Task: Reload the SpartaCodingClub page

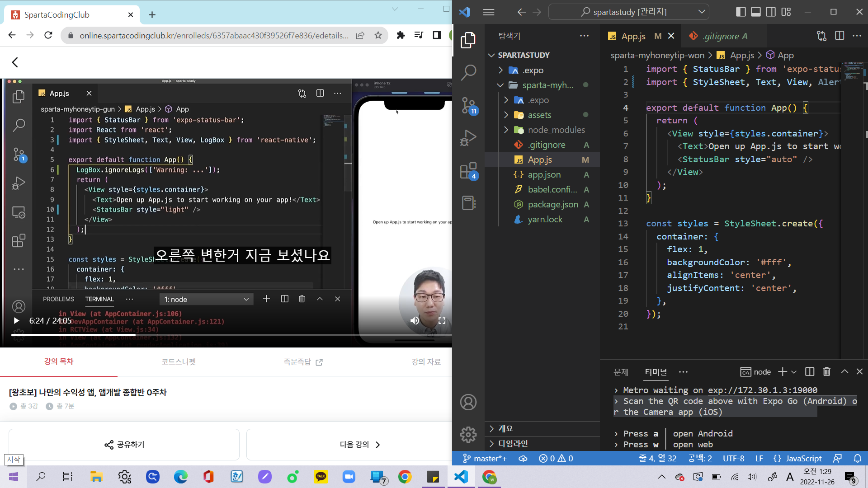Action: click(48, 35)
